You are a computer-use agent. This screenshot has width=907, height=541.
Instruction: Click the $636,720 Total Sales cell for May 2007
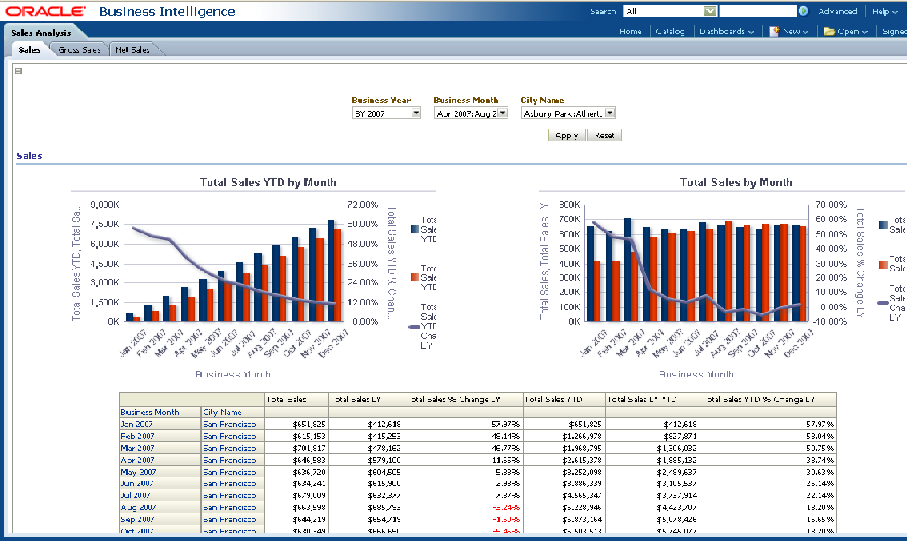point(297,472)
